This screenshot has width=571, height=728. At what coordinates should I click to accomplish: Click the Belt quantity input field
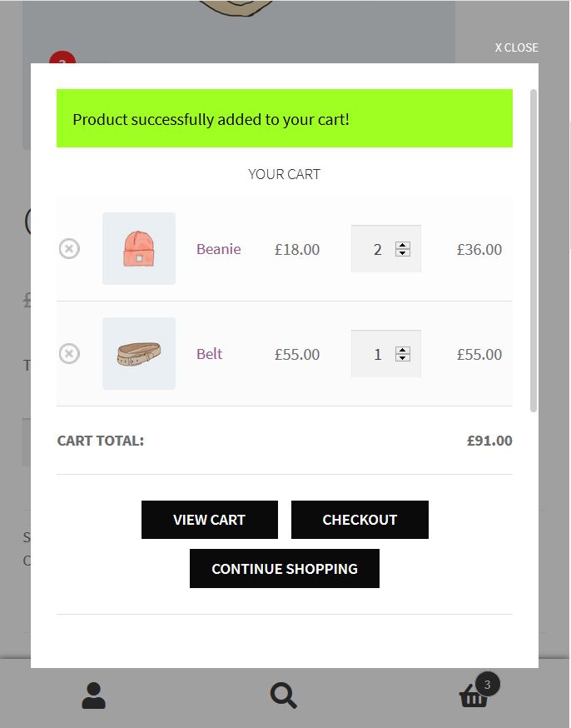coord(375,354)
